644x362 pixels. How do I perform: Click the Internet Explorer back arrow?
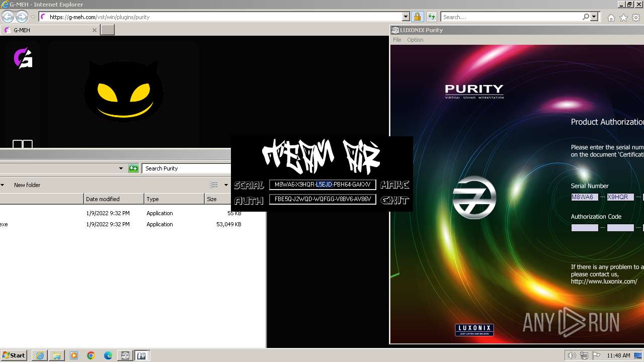tap(8, 17)
